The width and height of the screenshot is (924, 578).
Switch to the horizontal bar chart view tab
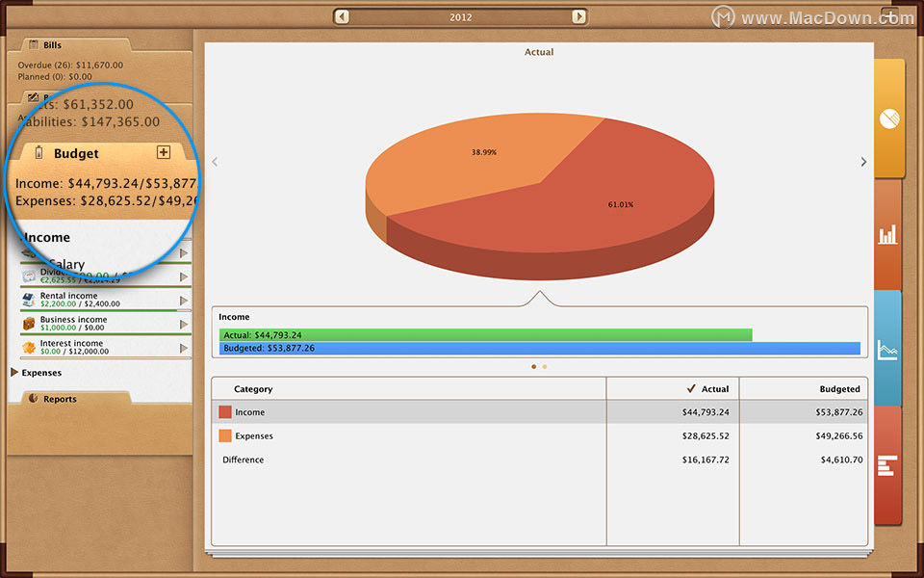click(887, 464)
